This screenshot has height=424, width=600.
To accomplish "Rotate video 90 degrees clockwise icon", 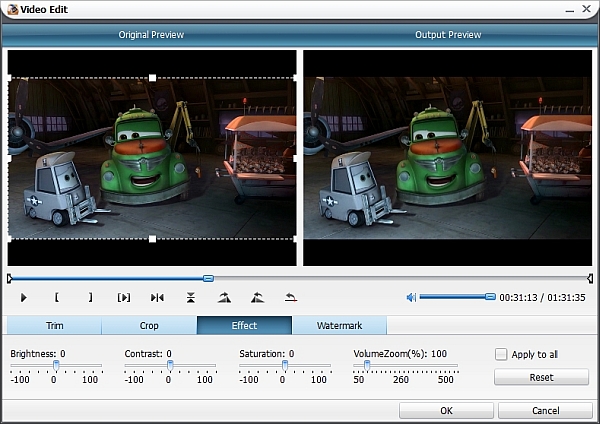I will tap(224, 297).
